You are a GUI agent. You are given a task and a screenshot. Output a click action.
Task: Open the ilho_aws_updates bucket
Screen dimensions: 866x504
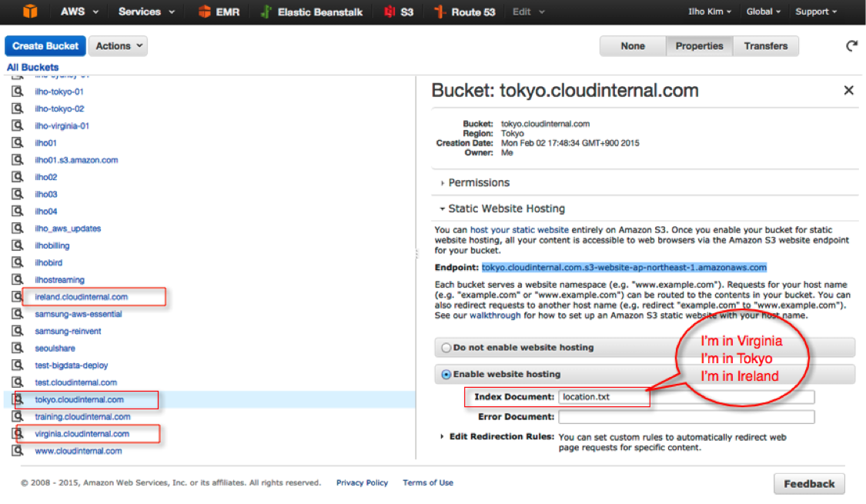[x=68, y=228]
